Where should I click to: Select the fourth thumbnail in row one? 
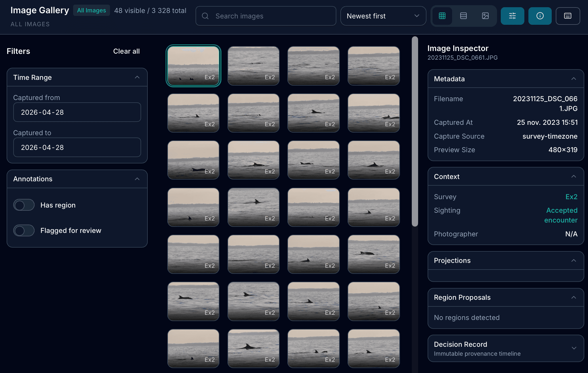374,66
